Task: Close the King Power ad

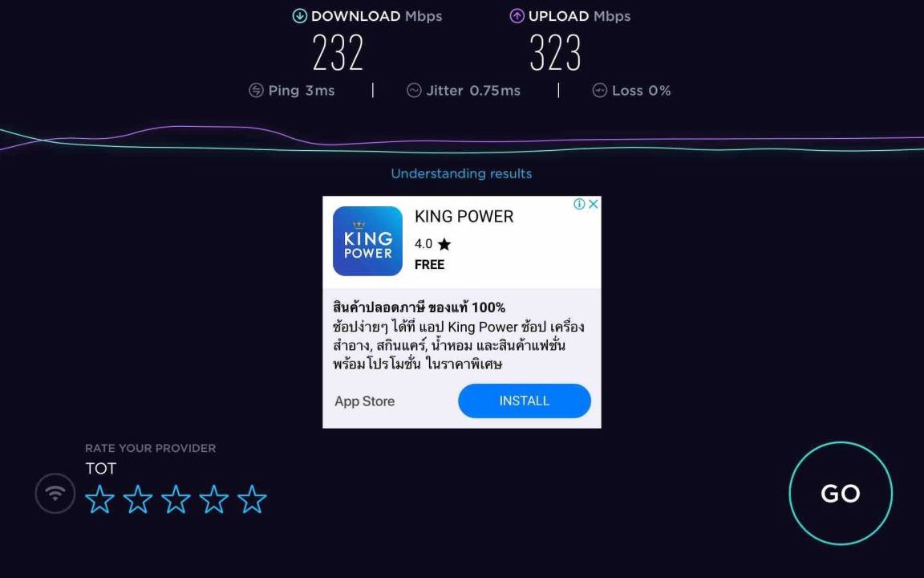Action: [594, 204]
